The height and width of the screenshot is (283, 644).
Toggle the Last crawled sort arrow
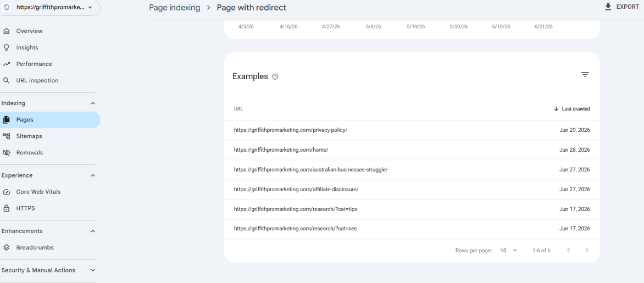pyautogui.click(x=556, y=109)
